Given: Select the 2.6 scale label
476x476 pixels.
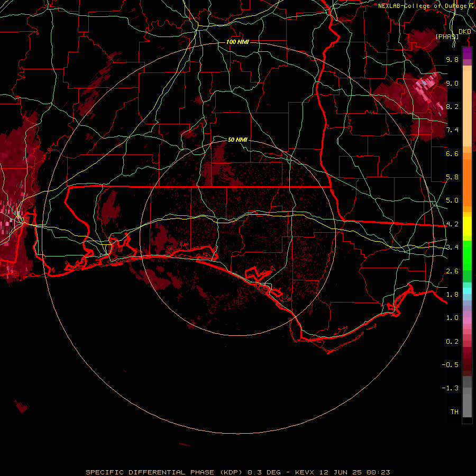Looking at the screenshot, I should coord(452,271).
